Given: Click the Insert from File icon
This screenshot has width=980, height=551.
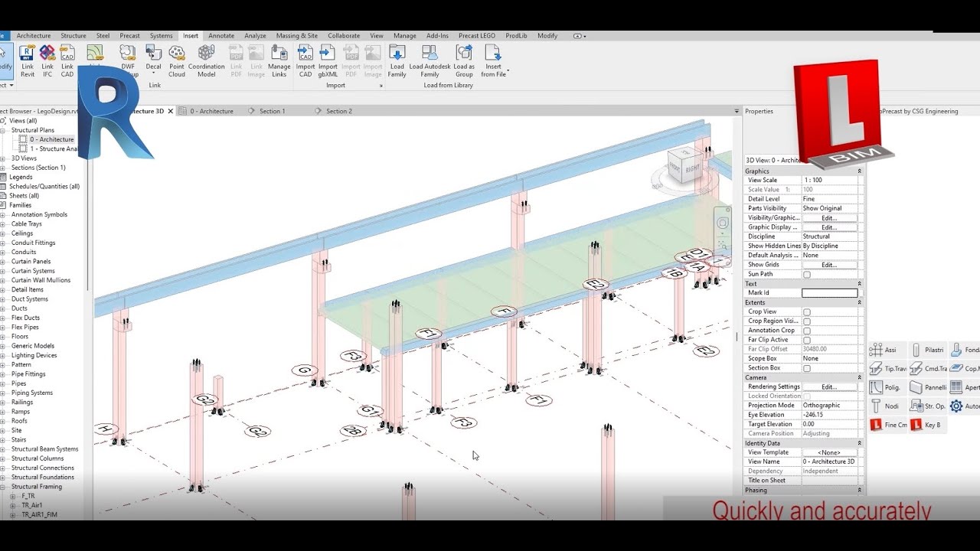Looking at the screenshot, I should [493, 60].
